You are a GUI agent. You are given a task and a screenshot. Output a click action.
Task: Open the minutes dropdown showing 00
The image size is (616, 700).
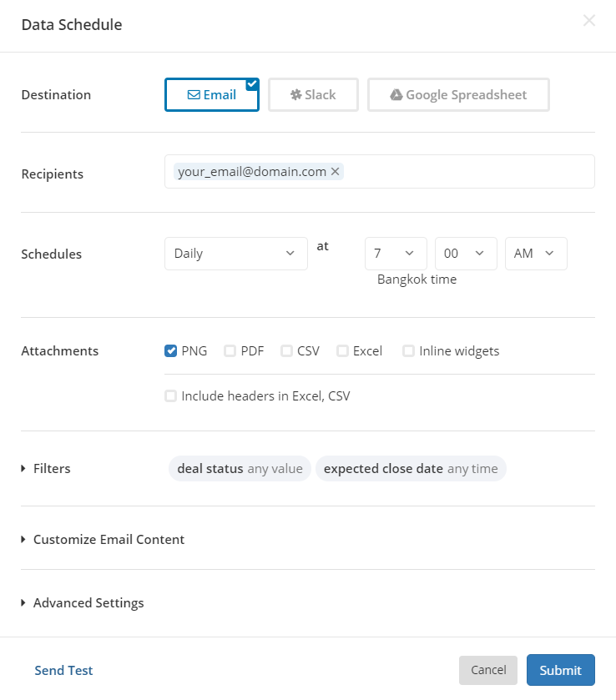pos(466,254)
